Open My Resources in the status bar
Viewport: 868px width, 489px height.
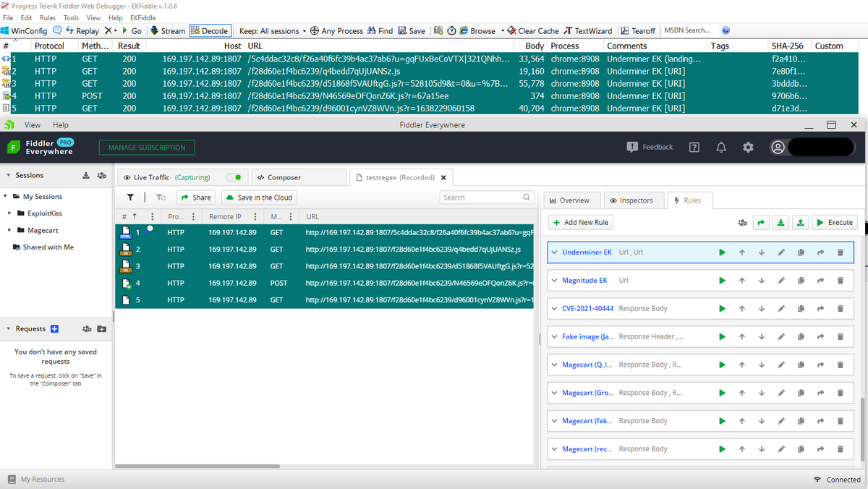35,480
